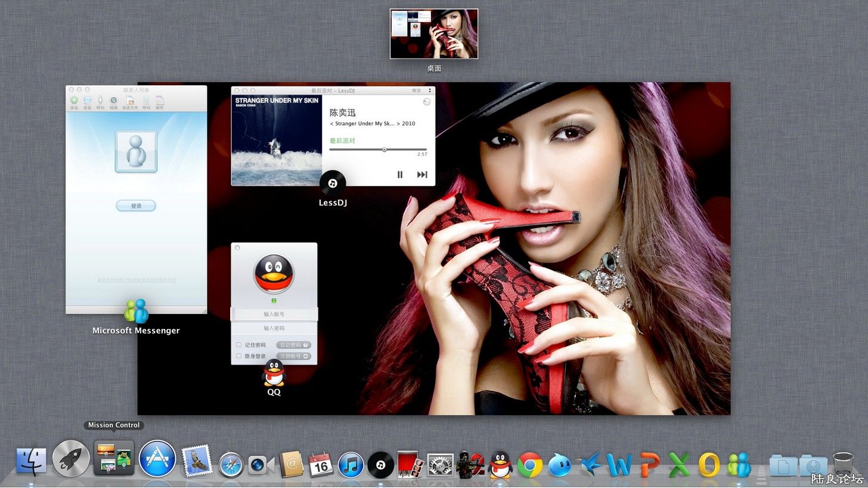Viewport: 868px width, 488px height.
Task: Open Launchpad from the dock
Action: point(72,459)
